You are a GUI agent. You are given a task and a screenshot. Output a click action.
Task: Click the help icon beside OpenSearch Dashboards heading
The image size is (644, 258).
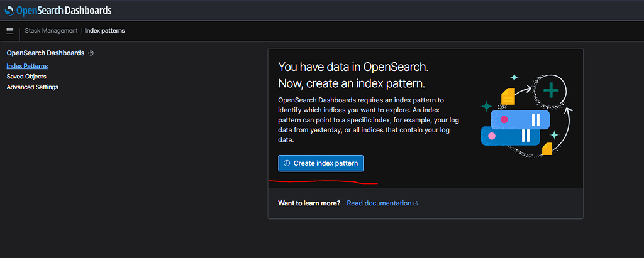tap(91, 53)
